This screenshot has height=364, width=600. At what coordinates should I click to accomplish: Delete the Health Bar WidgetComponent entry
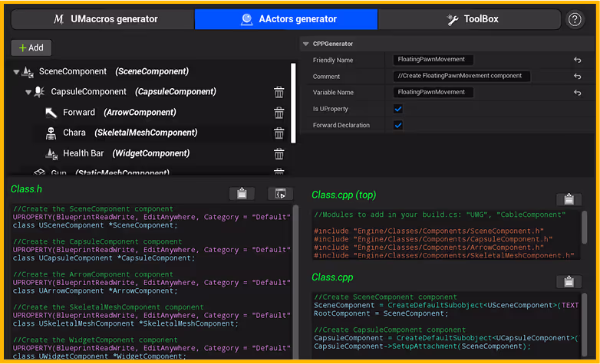point(279,154)
